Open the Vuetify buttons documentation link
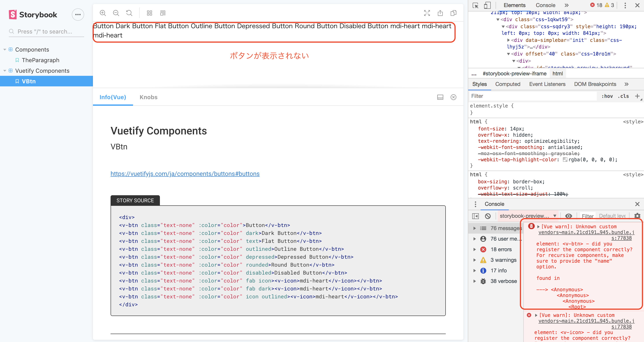644x342 pixels. point(185,174)
